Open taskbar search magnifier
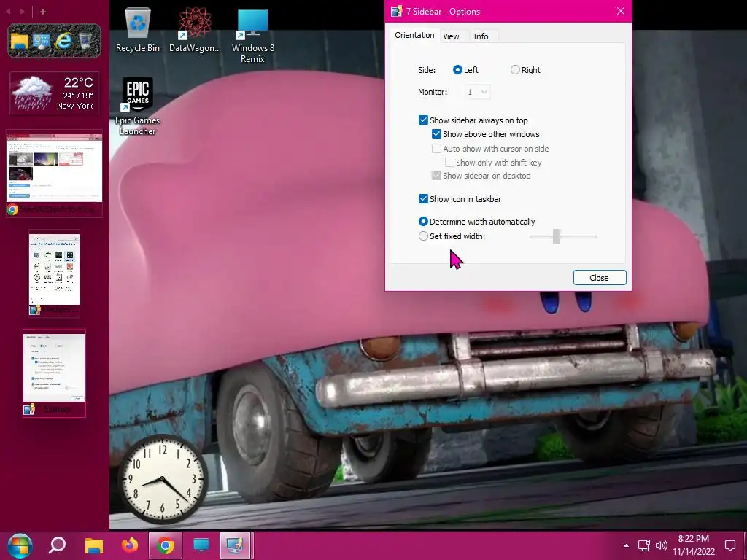Viewport: 747px width, 560px height. tap(57, 545)
